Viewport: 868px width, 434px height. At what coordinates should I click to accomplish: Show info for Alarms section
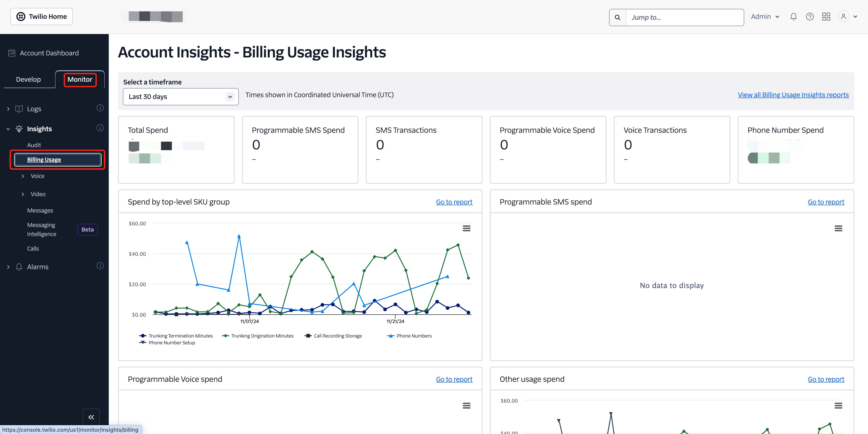100,266
